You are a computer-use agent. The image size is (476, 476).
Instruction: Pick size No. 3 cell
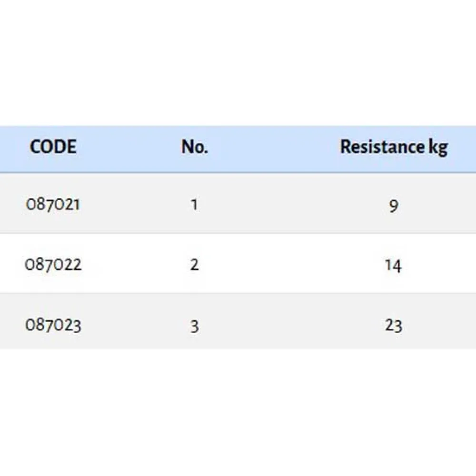click(x=194, y=326)
